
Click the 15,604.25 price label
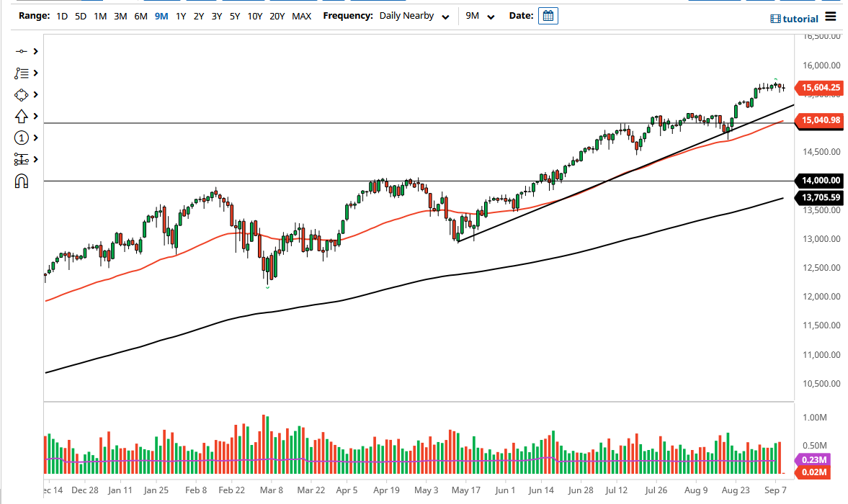(x=821, y=88)
